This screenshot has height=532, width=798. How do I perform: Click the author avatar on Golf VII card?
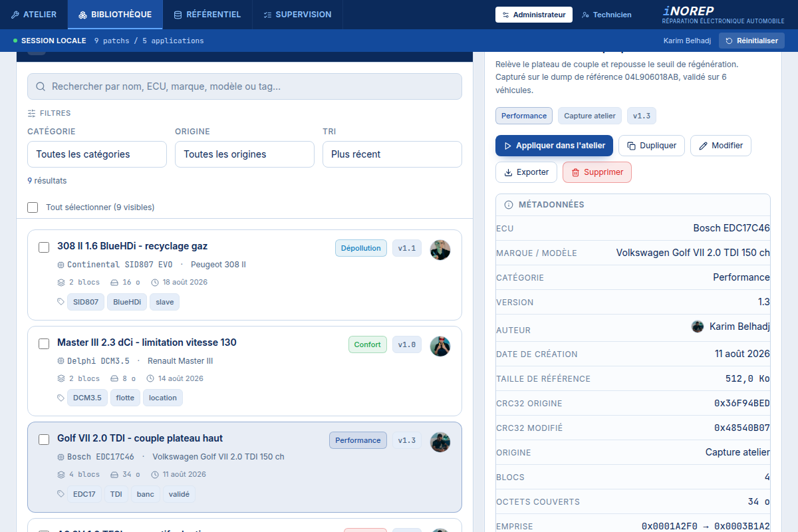(440, 442)
